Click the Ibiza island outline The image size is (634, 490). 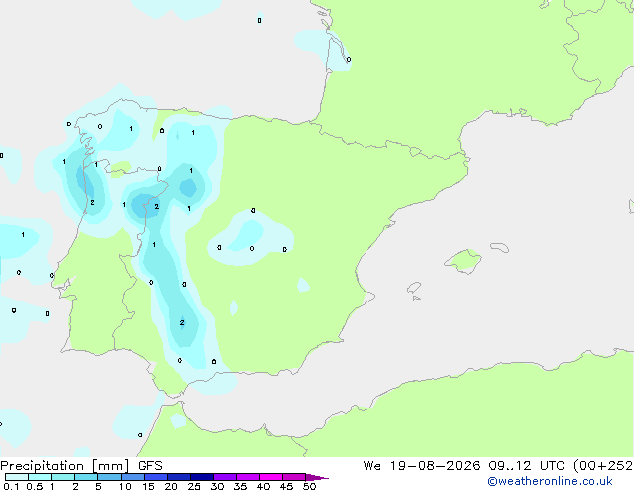[414, 288]
